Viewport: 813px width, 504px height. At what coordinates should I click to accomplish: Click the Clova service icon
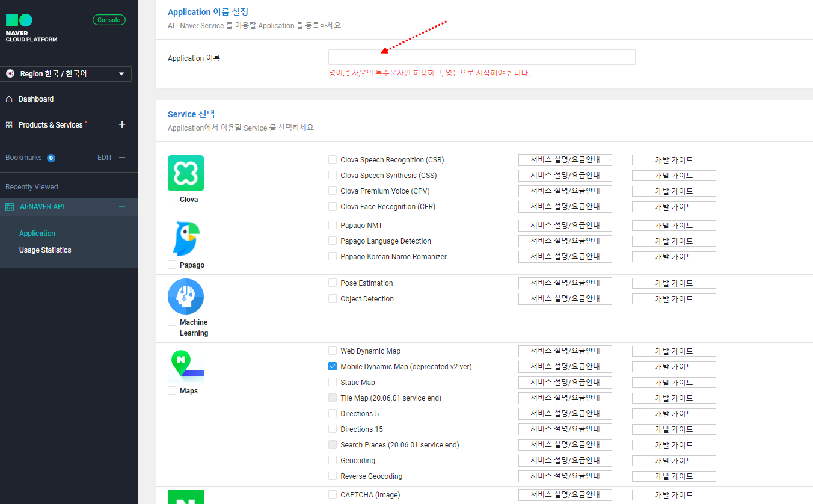[186, 173]
